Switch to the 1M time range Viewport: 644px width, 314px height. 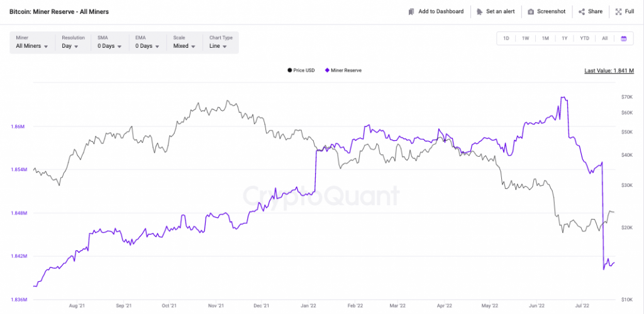point(545,38)
